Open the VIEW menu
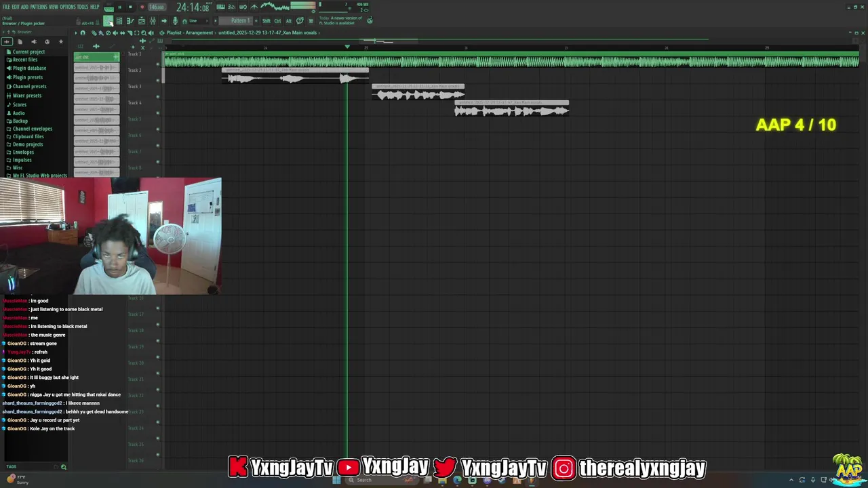Screen dimensions: 868x488 click(54, 7)
